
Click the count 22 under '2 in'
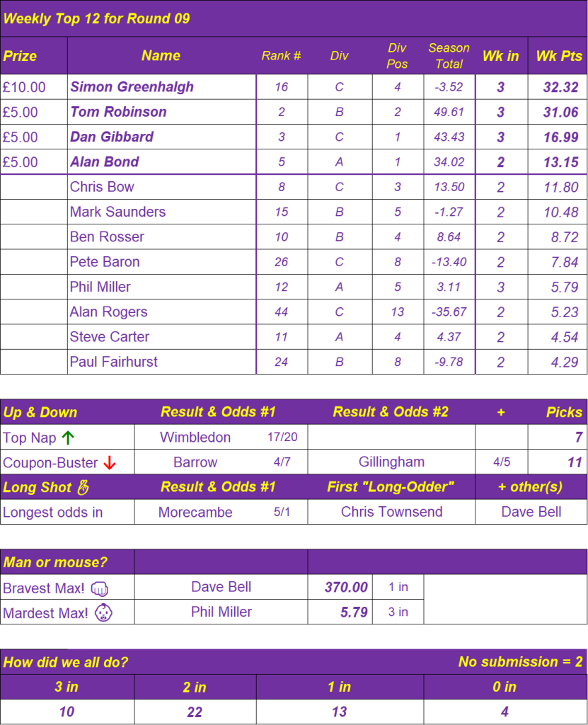(195, 712)
